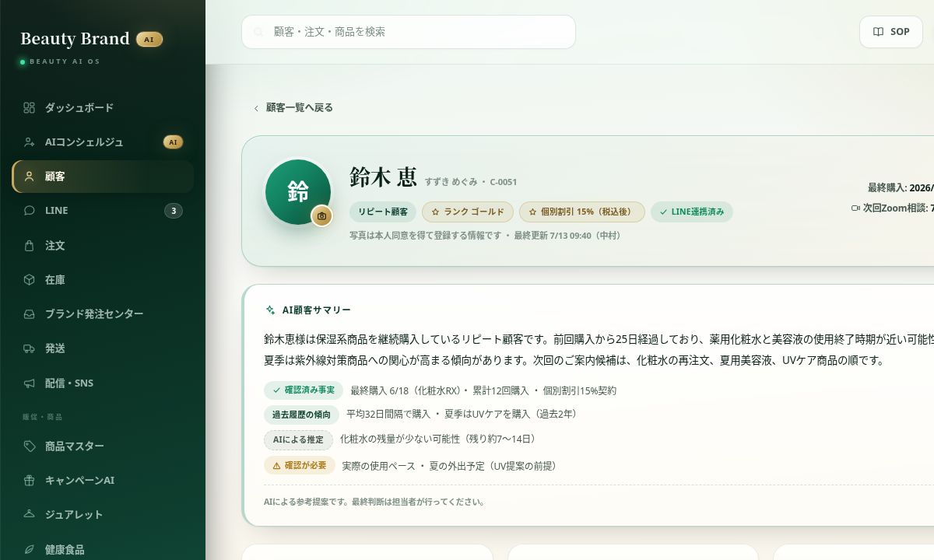Open ダッシュボード in the sidebar

coord(103,108)
